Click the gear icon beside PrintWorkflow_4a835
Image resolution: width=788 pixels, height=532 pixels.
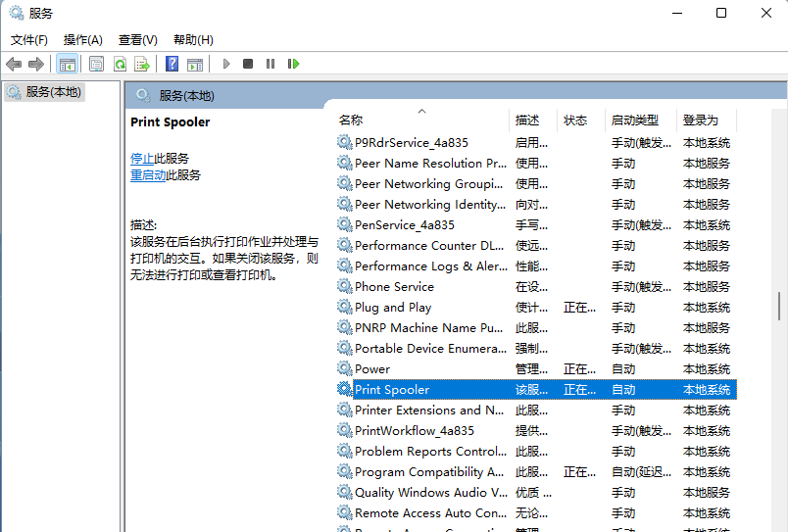(344, 430)
